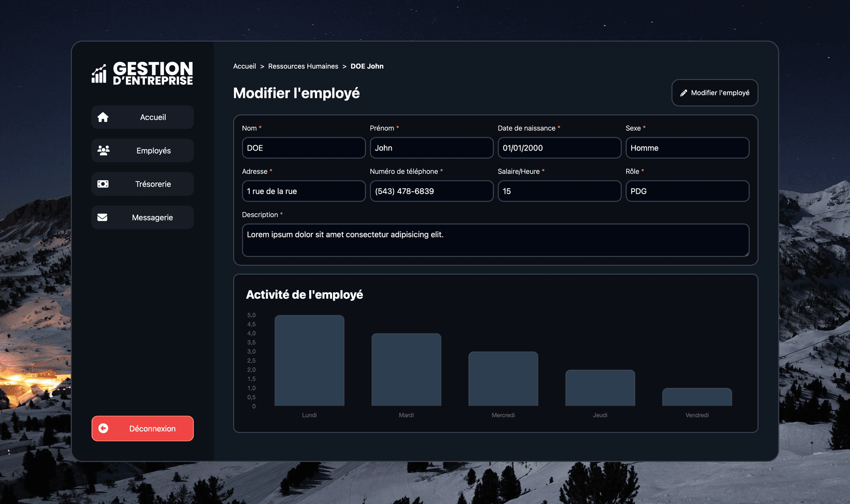Open Ressources Humaines breadcrumb link
850x504 pixels.
pos(303,66)
